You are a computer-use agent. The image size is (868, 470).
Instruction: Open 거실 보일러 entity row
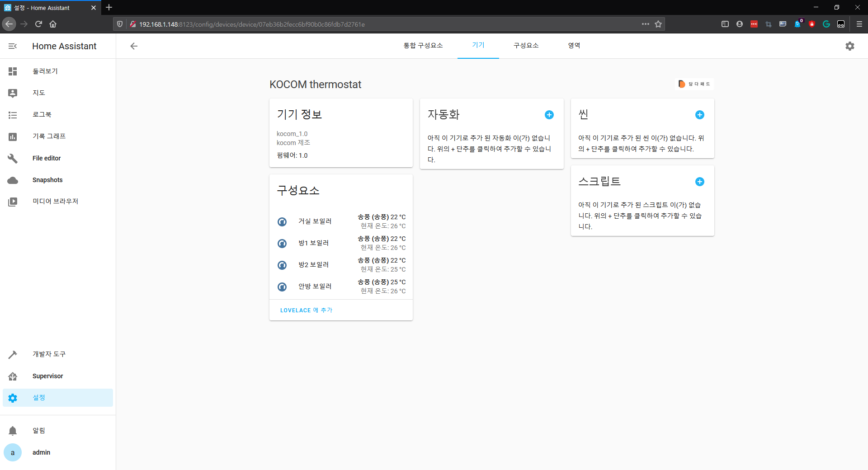(x=341, y=221)
